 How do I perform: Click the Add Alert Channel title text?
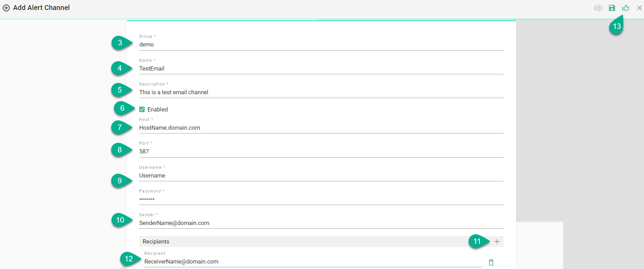[x=41, y=8]
